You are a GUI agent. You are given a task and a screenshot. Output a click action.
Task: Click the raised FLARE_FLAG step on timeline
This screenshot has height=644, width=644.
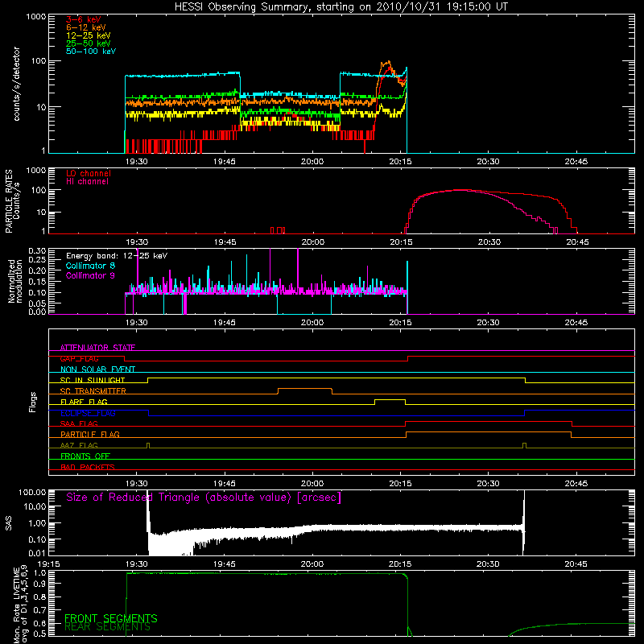(x=390, y=399)
